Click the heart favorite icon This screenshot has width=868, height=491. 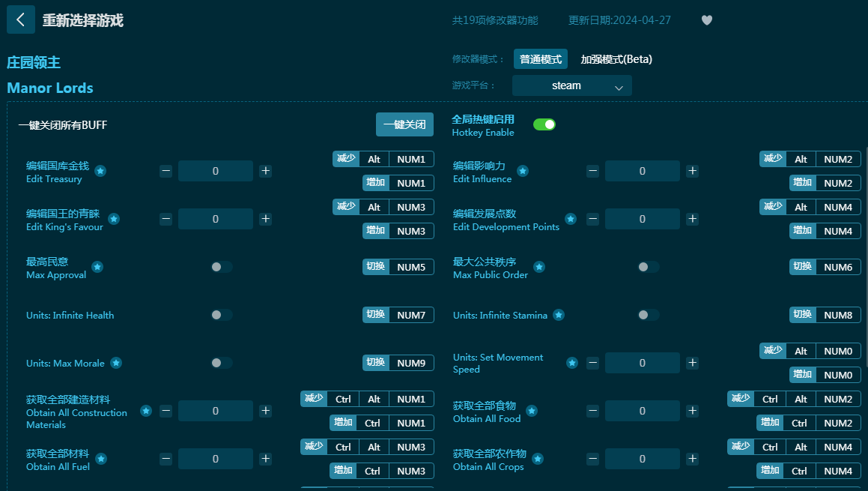point(707,20)
